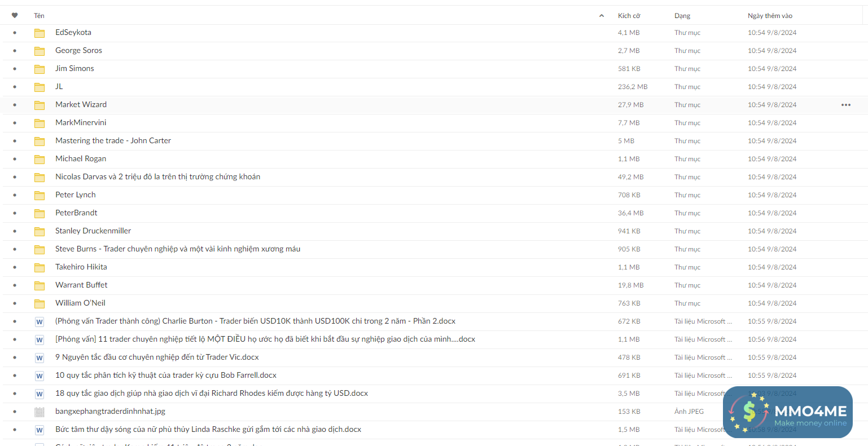Click the Stanley Druckenmiller folder icon
Image resolution: width=868 pixels, height=446 pixels.
click(x=40, y=231)
